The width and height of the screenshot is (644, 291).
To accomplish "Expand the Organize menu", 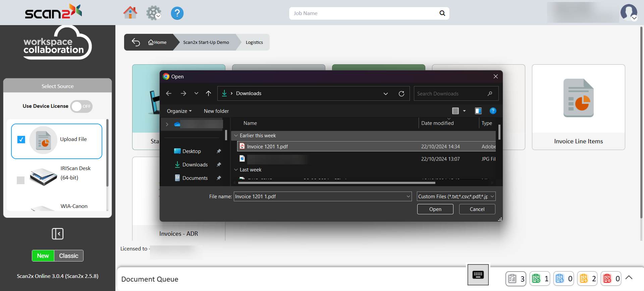I will (x=179, y=111).
